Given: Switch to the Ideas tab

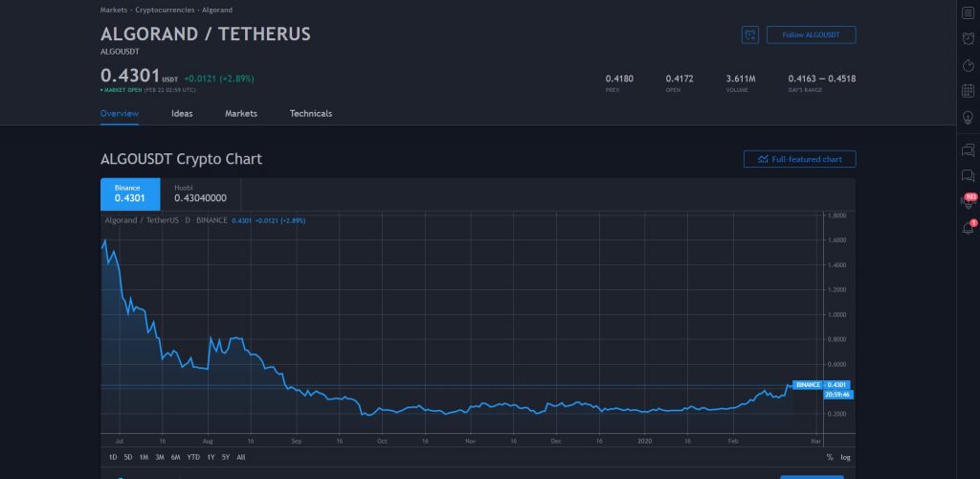Looking at the screenshot, I should (x=182, y=113).
